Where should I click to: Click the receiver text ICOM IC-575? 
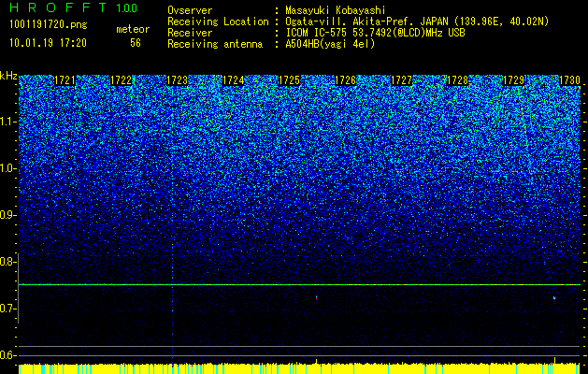[x=317, y=33]
